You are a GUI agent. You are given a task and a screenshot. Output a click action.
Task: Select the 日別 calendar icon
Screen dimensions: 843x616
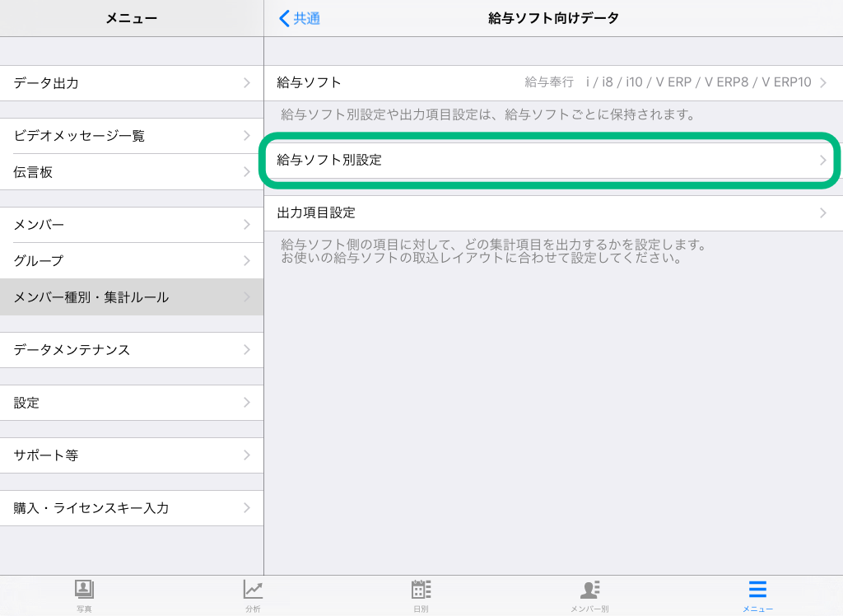click(421, 590)
